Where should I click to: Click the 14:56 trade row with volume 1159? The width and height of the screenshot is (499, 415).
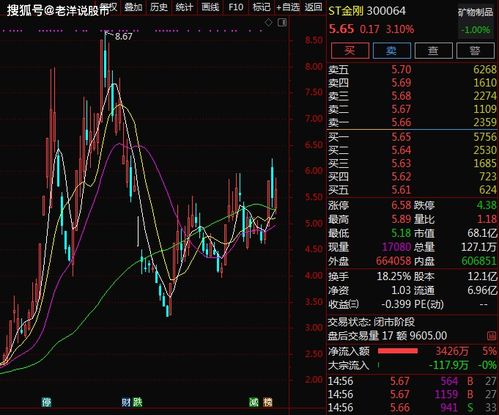(412, 394)
